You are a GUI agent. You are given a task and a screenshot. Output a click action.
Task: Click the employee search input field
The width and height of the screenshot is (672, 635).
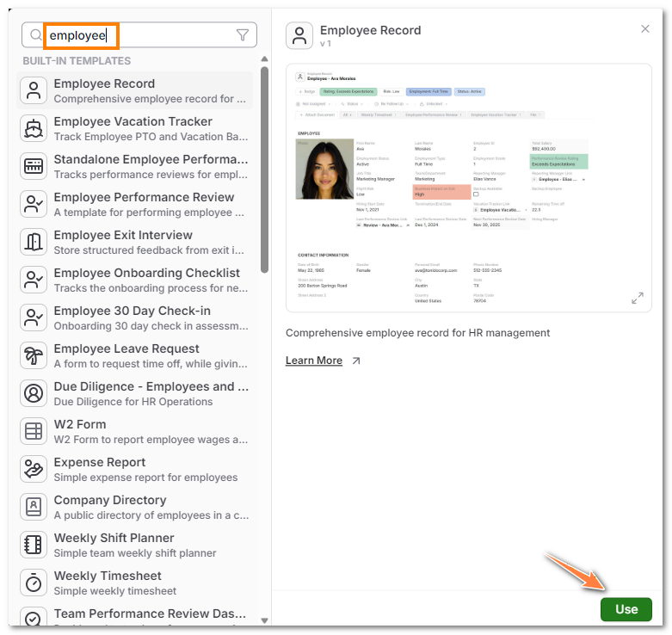(x=138, y=35)
